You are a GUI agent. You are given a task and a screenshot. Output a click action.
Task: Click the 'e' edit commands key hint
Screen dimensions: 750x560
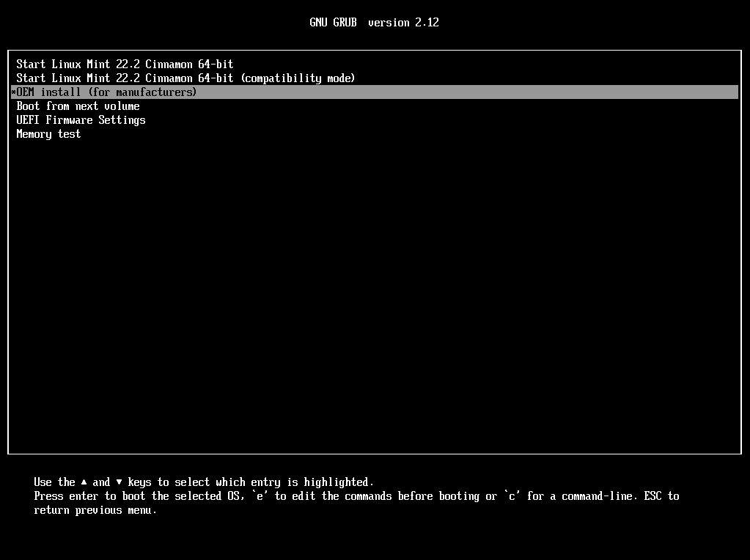point(259,496)
